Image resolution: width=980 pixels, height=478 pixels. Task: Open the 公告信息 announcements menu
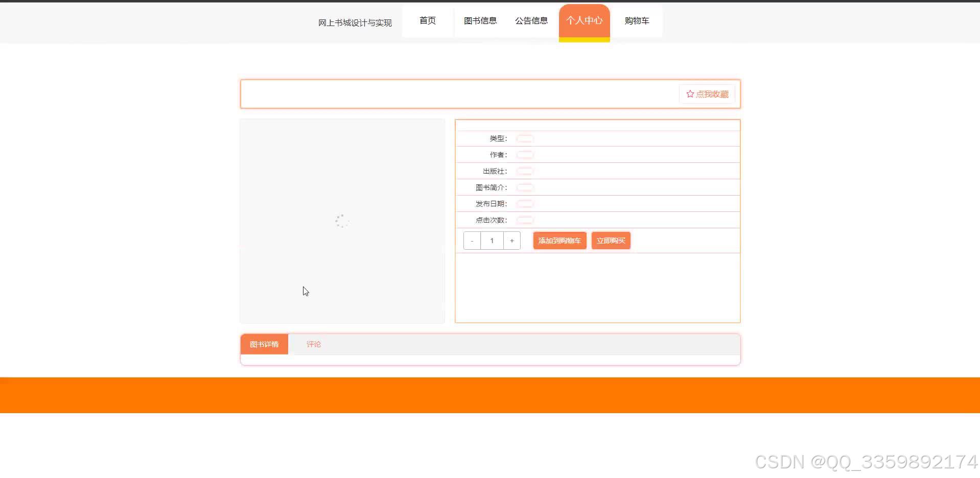(531, 21)
